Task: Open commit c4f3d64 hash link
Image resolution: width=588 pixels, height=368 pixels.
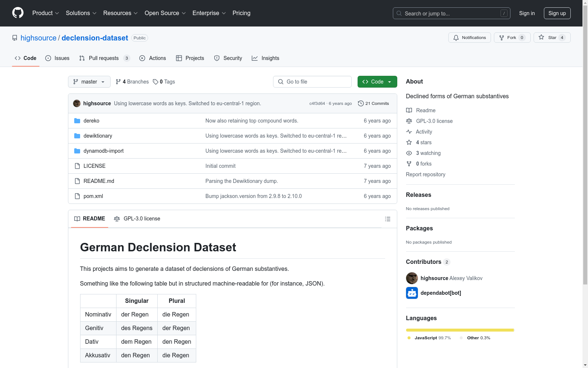Action: tap(317, 103)
